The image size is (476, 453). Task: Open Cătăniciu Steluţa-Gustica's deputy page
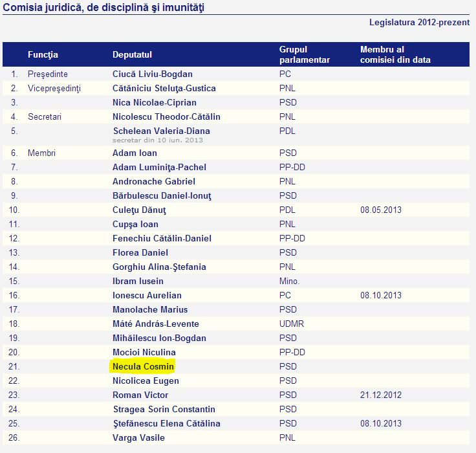point(164,88)
